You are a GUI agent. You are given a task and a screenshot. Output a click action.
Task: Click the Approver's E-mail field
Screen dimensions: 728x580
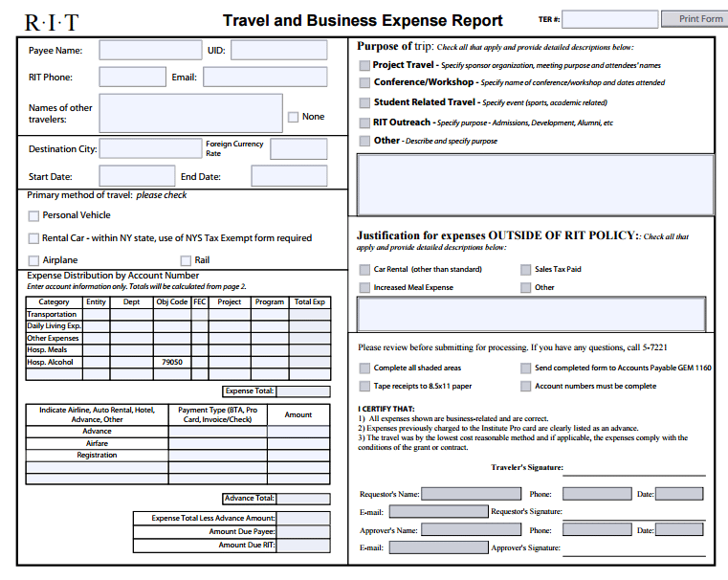(x=438, y=547)
